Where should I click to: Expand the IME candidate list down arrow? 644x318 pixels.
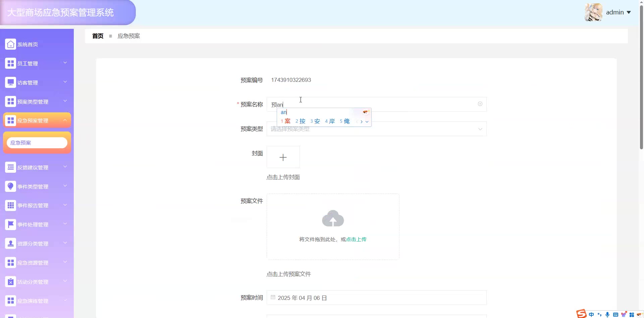[367, 121]
